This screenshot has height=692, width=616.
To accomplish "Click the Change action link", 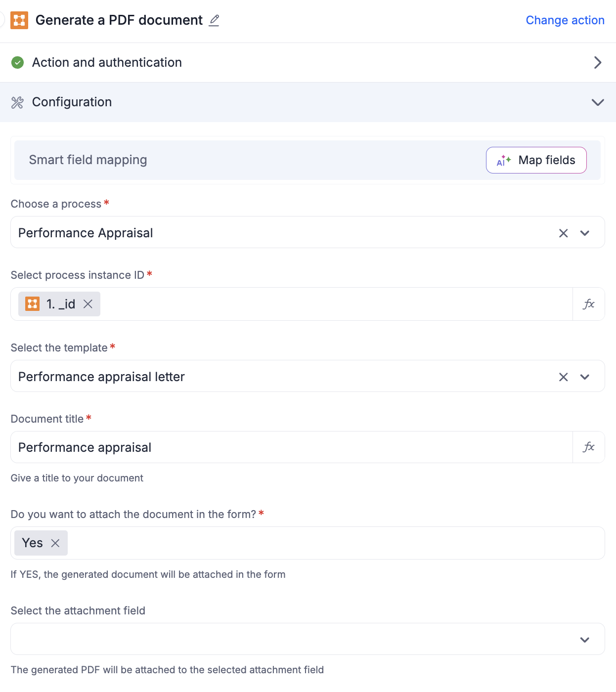I will click(565, 20).
